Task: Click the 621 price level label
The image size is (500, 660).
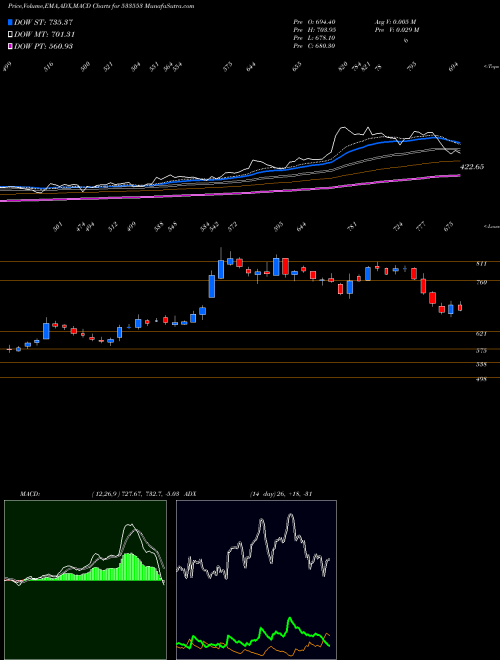Action: click(x=481, y=334)
